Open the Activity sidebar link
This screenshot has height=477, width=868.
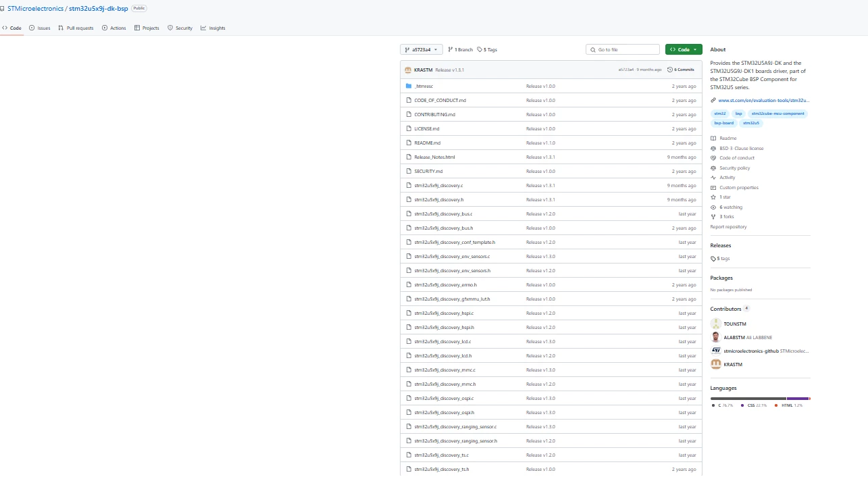point(723,177)
